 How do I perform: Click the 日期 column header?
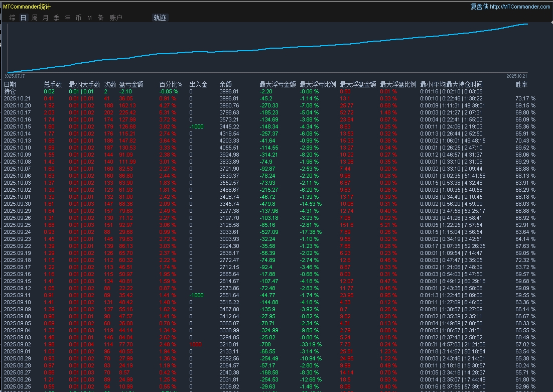(x=10, y=85)
